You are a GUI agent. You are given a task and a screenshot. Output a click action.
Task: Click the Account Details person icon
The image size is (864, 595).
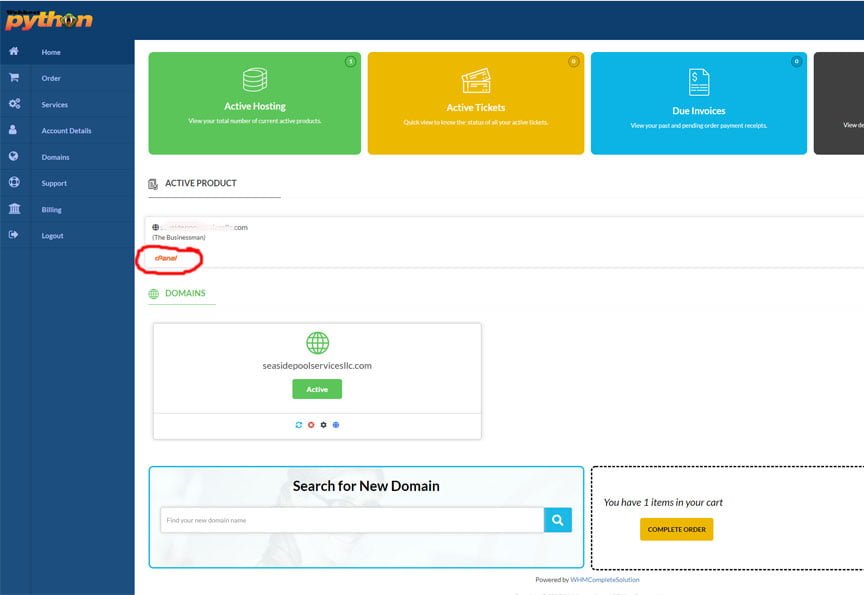13,129
